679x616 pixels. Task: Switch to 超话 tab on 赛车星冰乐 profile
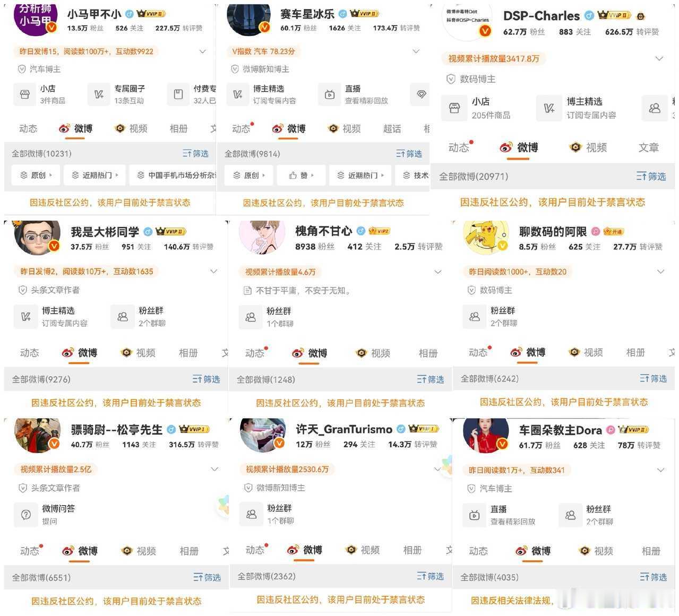click(x=392, y=128)
